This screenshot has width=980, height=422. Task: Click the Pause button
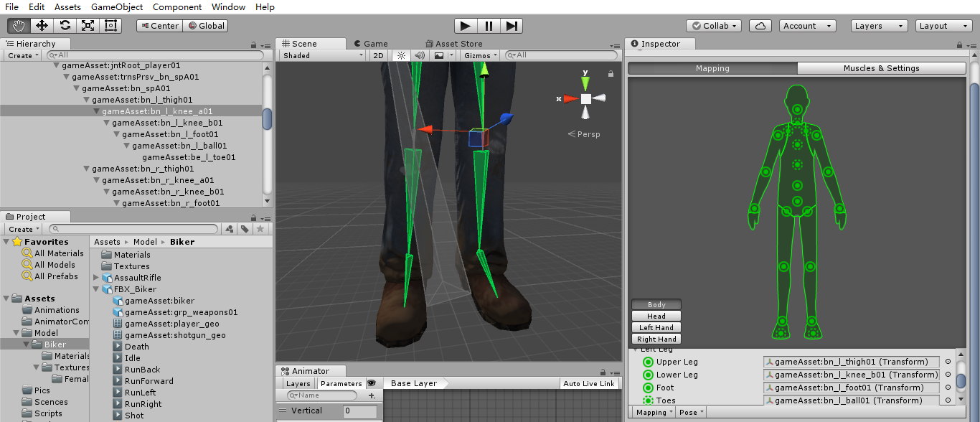click(489, 26)
